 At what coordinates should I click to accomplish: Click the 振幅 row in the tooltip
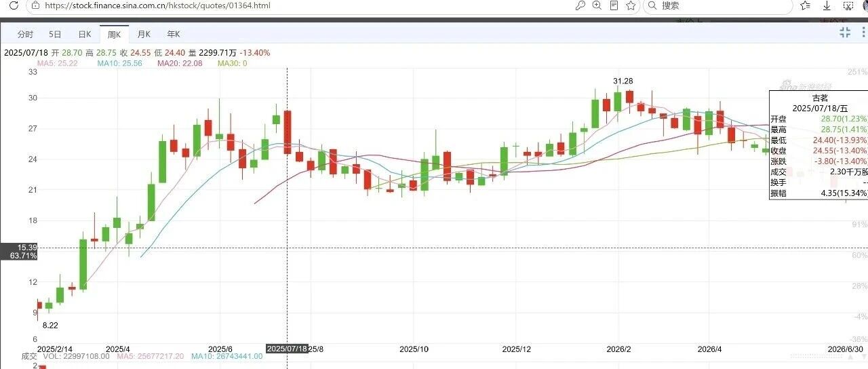(x=818, y=194)
